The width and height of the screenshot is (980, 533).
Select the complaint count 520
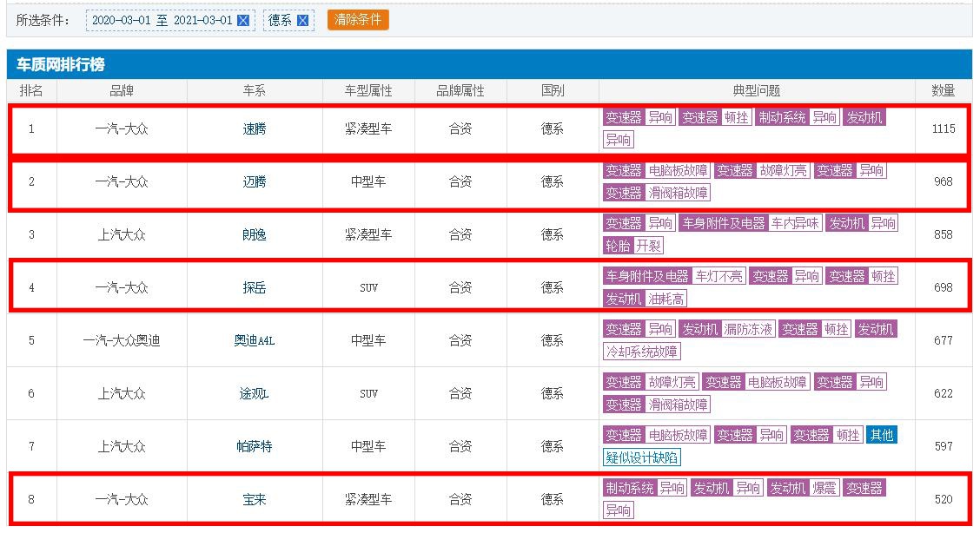[x=944, y=500]
